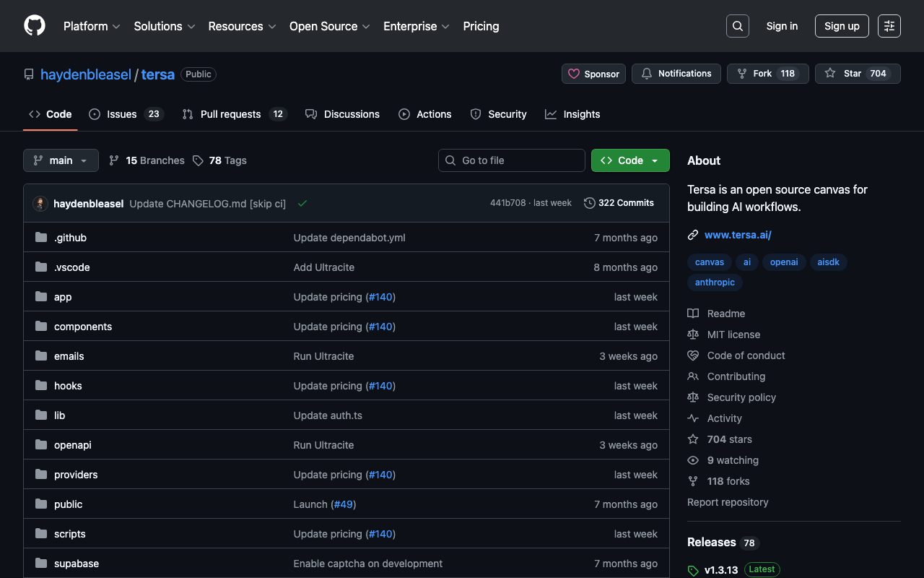
Task: Click haydenbleasel's avatar in commit row
Action: click(x=40, y=204)
